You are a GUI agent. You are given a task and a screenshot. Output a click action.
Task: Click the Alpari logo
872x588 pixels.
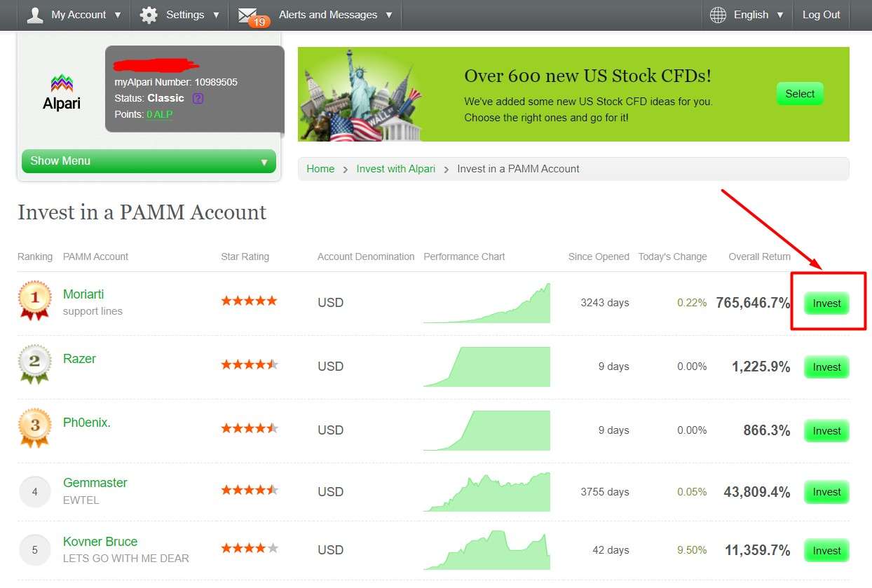click(62, 93)
